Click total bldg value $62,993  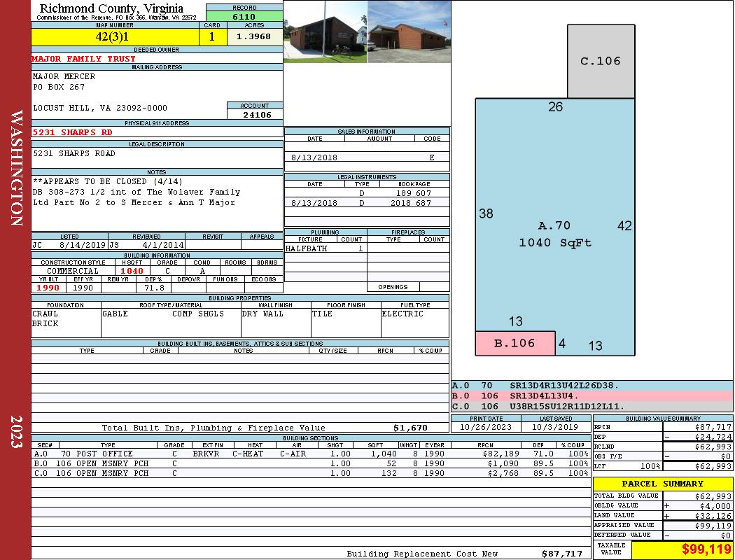[713, 496]
